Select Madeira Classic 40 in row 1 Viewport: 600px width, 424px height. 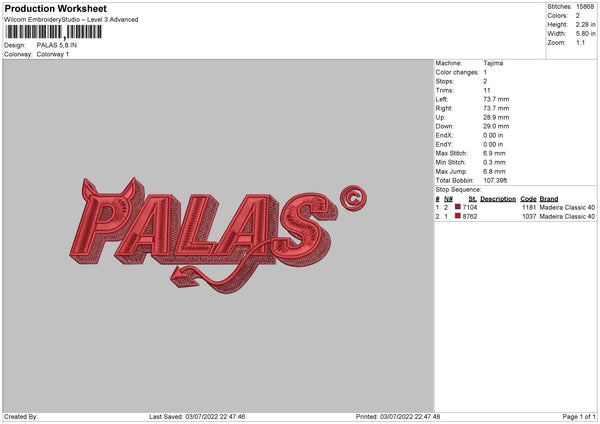click(x=567, y=207)
